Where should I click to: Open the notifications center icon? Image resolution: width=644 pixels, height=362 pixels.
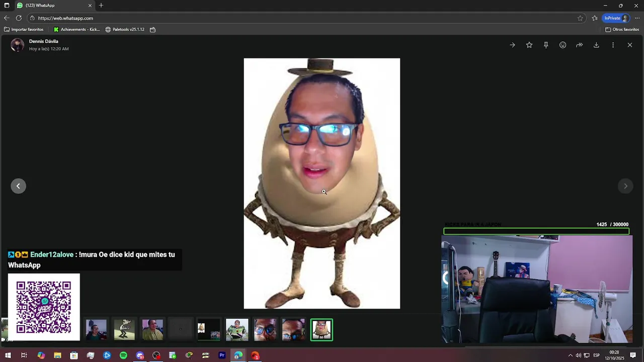pos(633,355)
